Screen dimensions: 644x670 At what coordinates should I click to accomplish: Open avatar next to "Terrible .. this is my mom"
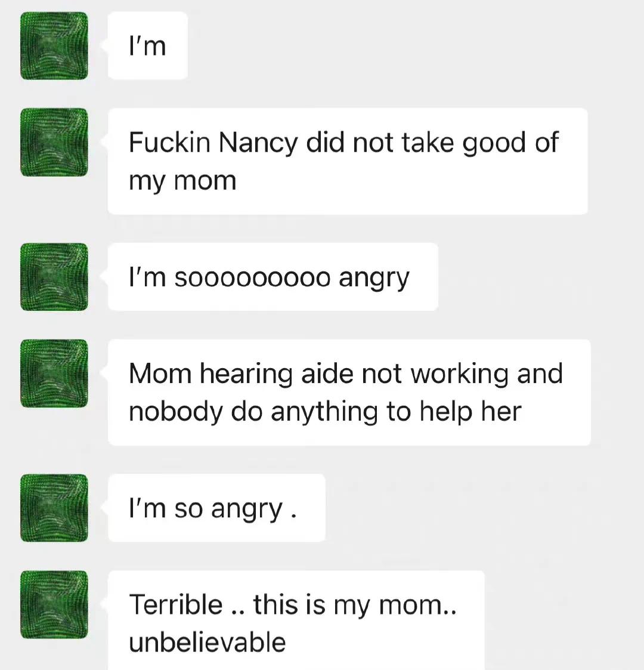pyautogui.click(x=54, y=604)
